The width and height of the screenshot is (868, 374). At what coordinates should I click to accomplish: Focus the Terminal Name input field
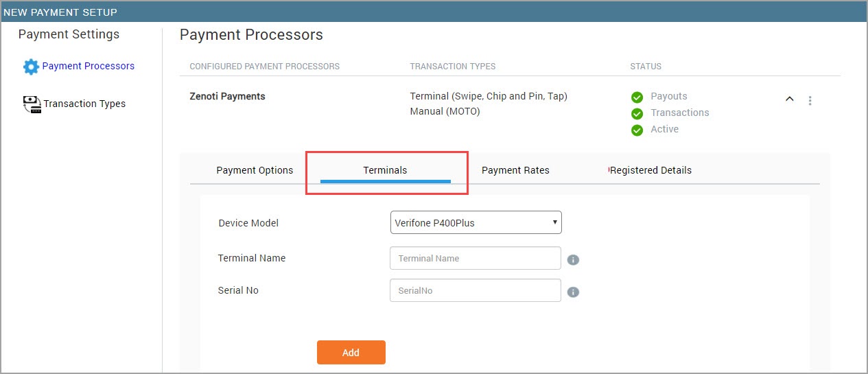click(476, 258)
